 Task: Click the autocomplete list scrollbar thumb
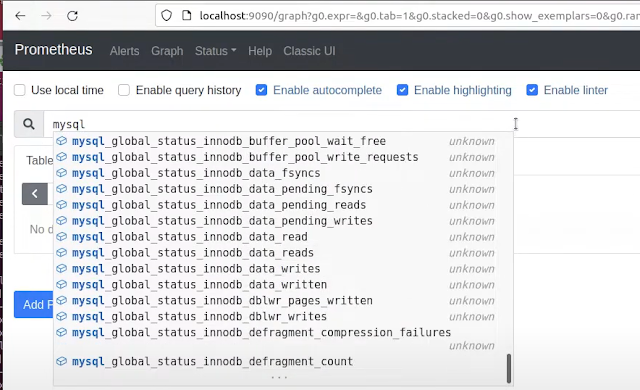(509, 368)
